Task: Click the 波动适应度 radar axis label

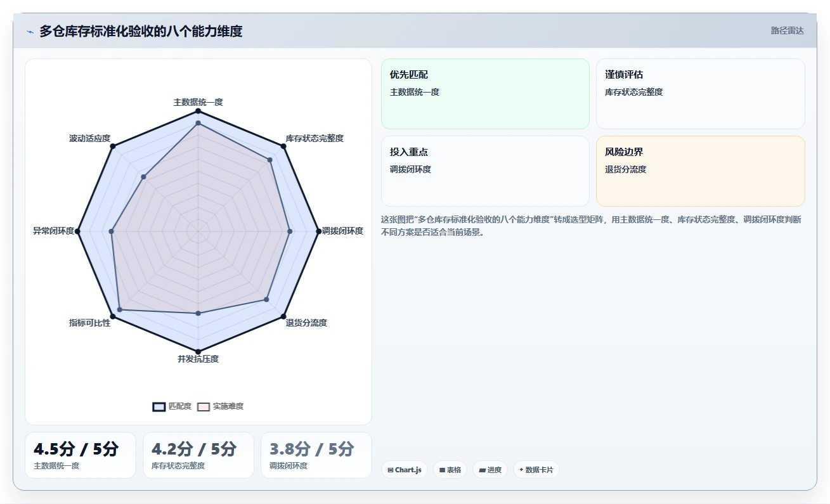Action: pos(90,138)
